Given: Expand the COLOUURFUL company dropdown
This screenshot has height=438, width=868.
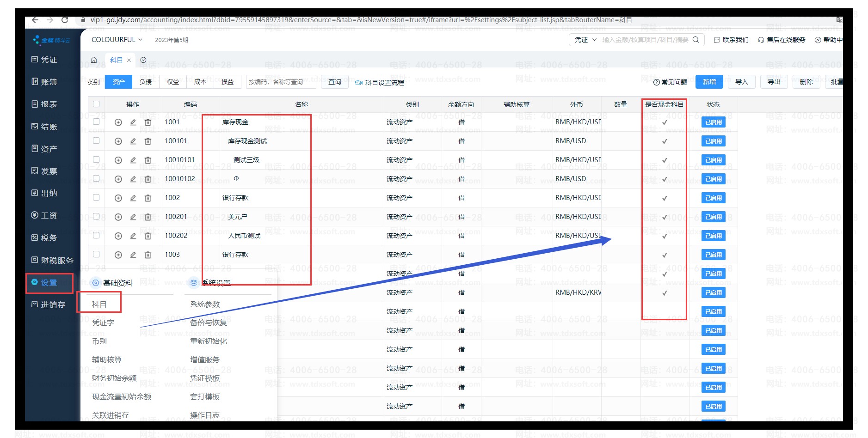Looking at the screenshot, I should (x=117, y=40).
